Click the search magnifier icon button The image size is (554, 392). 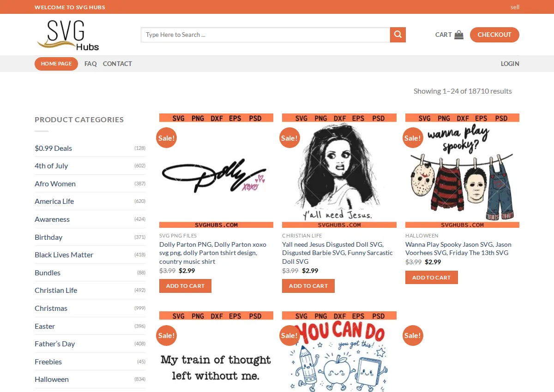[398, 35]
